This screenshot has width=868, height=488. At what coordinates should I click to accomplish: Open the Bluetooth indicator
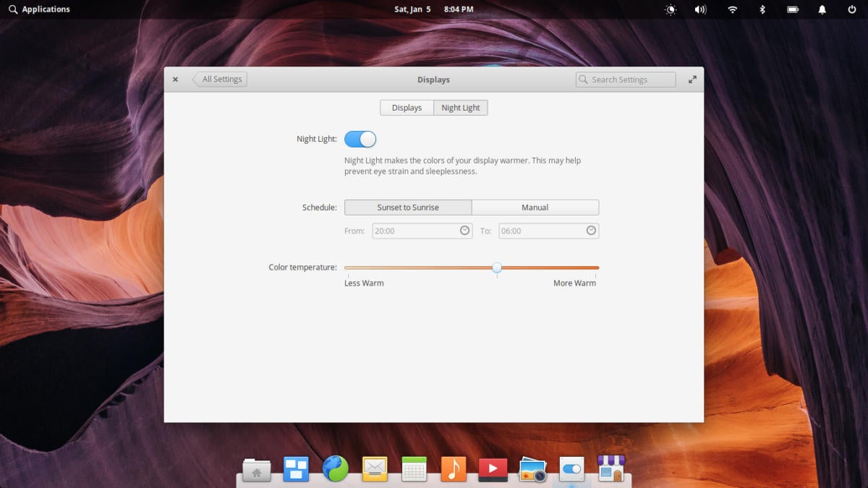pos(762,9)
